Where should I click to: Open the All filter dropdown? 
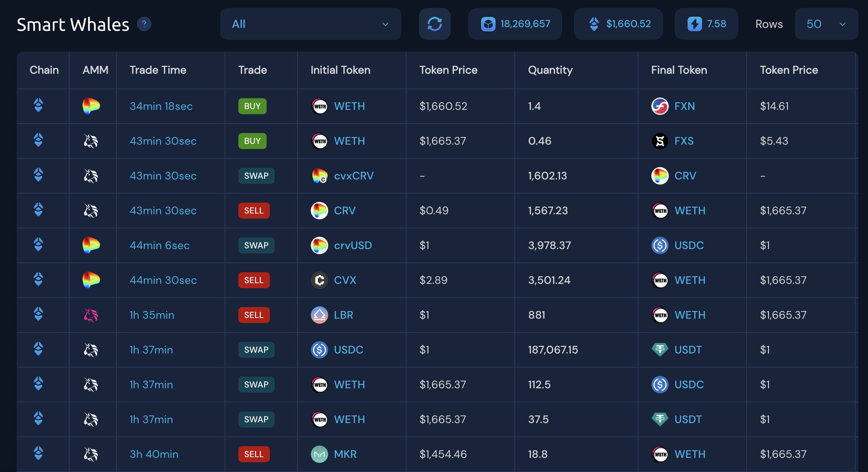pyautogui.click(x=310, y=24)
